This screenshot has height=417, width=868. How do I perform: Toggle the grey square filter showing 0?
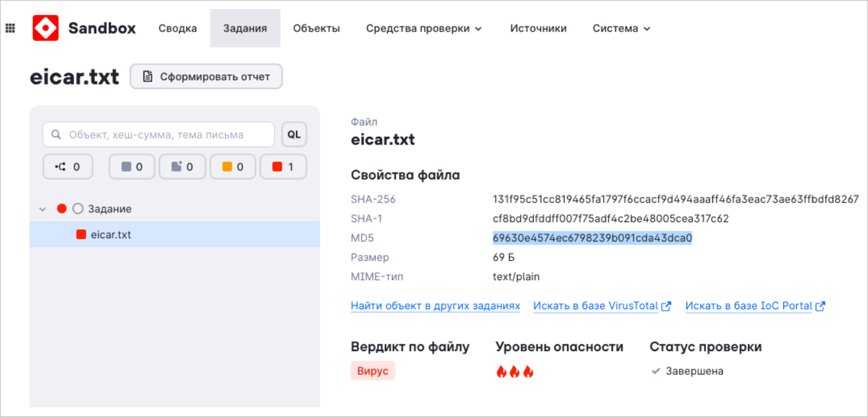tap(132, 167)
